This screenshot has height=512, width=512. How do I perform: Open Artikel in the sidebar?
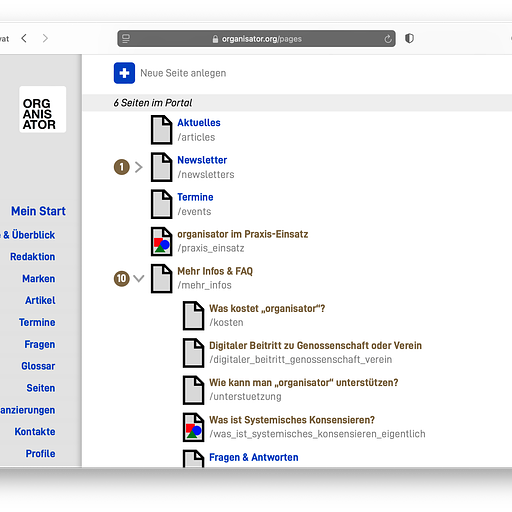pos(40,300)
